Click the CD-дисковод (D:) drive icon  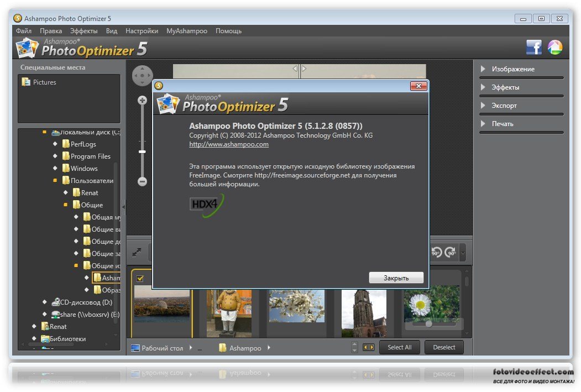(x=56, y=302)
